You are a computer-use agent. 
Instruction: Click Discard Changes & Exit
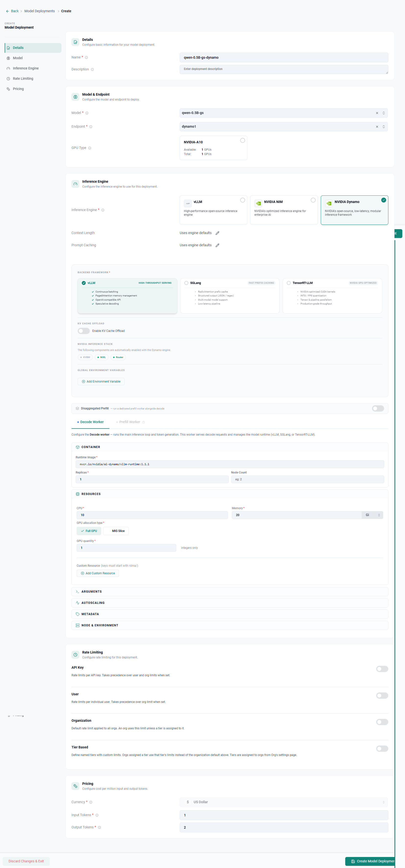tap(26, 861)
